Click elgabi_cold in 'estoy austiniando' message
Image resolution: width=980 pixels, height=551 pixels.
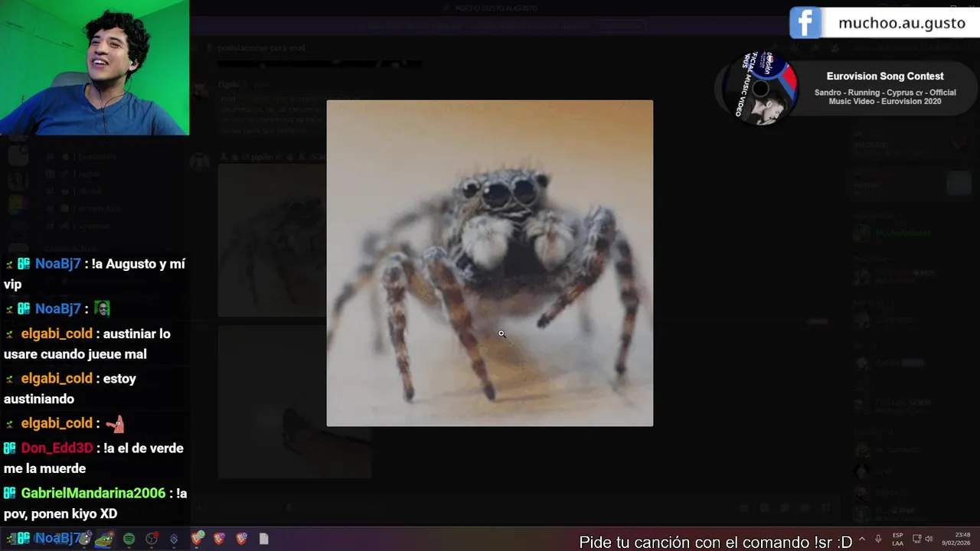pyautogui.click(x=57, y=378)
